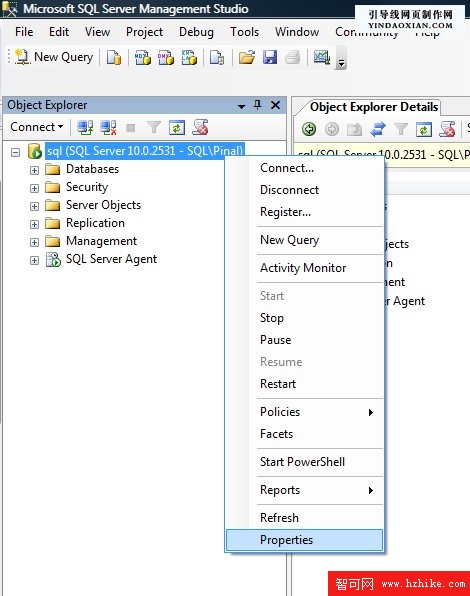Viewport: 470px width, 596px height.
Task: Click the Forward arrow in Object Explorer Details
Action: 332,129
